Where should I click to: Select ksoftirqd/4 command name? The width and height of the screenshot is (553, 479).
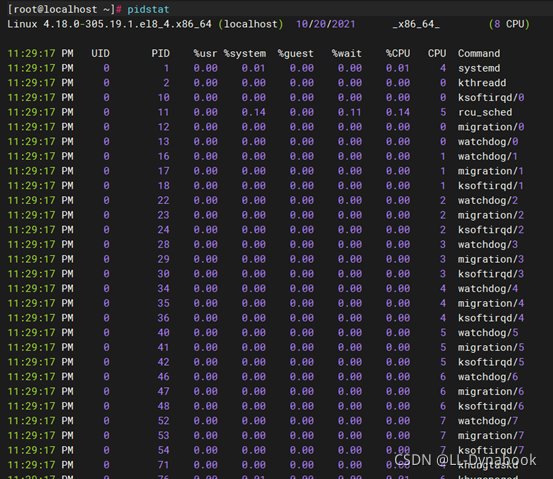[x=491, y=318]
